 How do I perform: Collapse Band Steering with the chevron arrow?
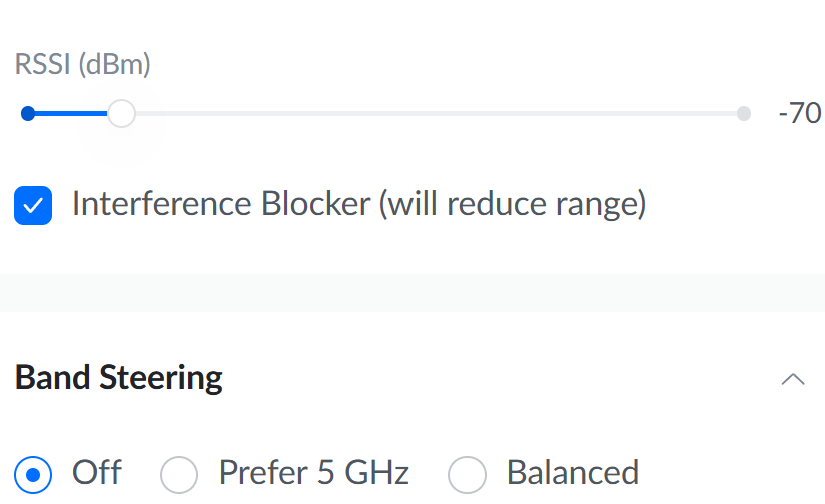pos(793,379)
